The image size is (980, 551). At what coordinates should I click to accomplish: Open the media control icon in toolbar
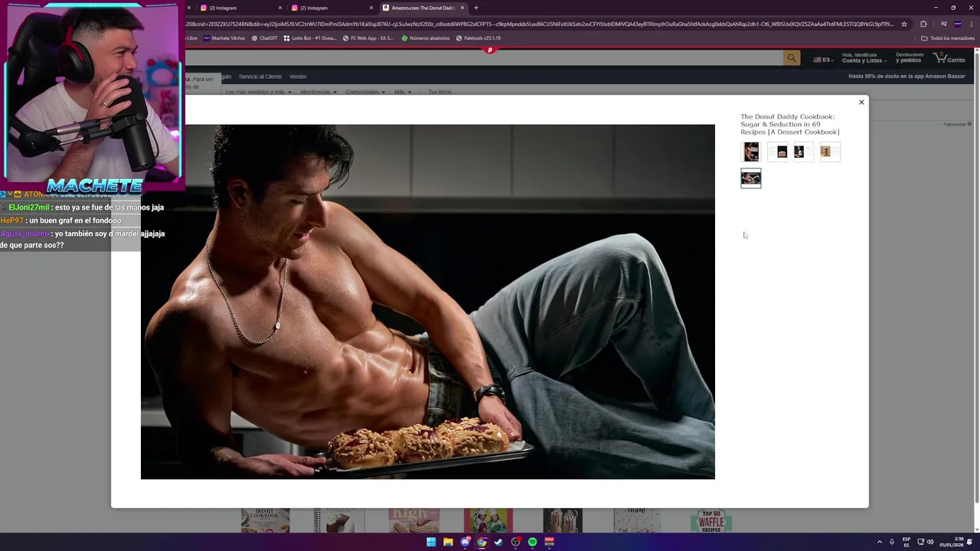pyautogui.click(x=943, y=24)
